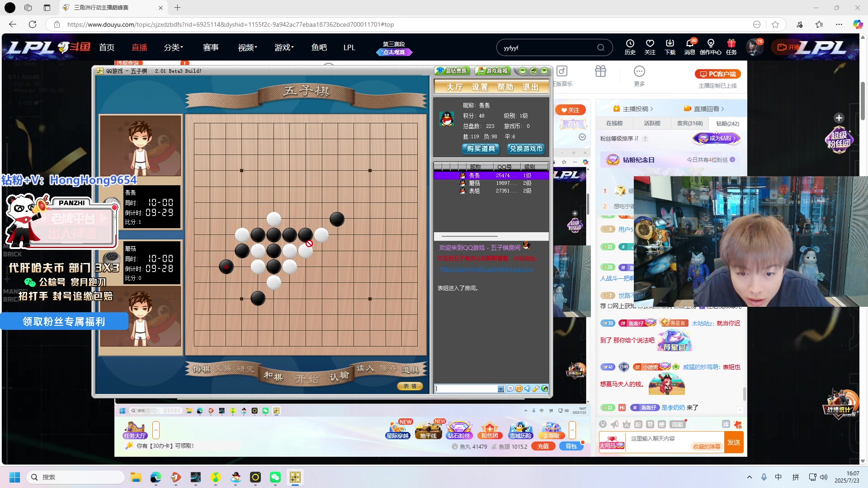This screenshot has width=868, height=488.
Task: Click 认输 resign on game ribbon
Action: tap(339, 376)
